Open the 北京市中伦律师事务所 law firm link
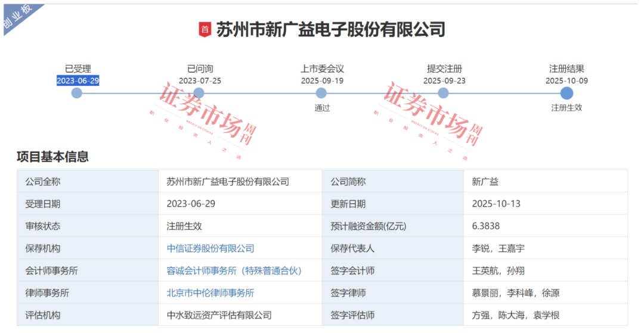Image resolution: width=644 pixels, height=333 pixels. tap(210, 292)
